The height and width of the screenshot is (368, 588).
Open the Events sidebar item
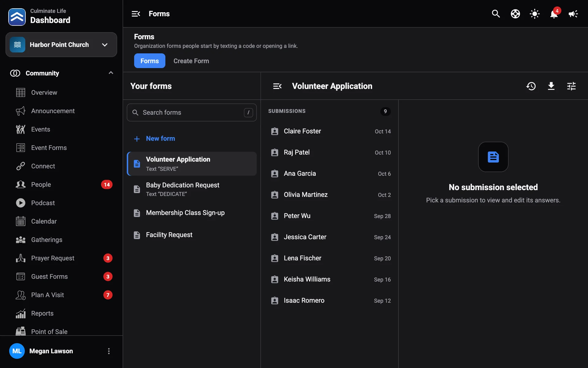pyautogui.click(x=61, y=129)
